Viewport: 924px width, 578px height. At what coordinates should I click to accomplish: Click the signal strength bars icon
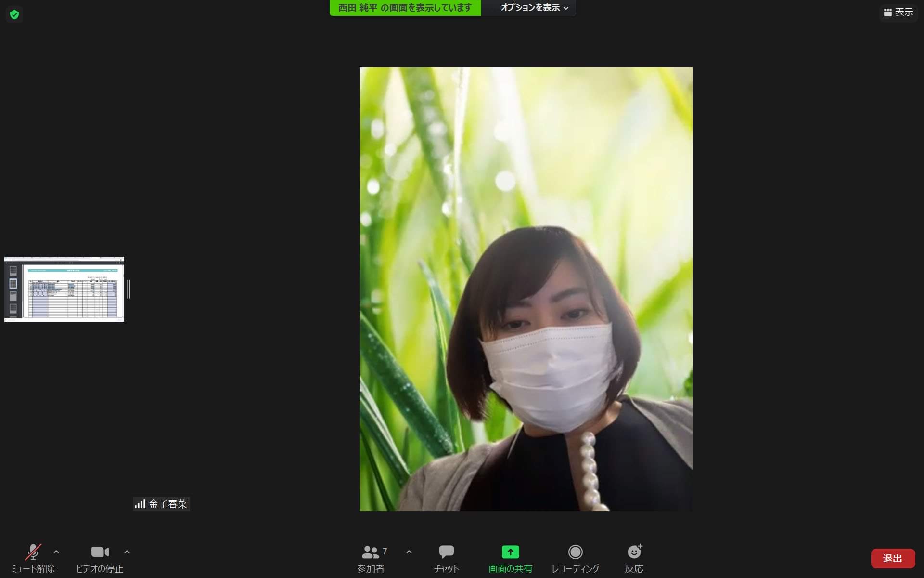pos(140,504)
